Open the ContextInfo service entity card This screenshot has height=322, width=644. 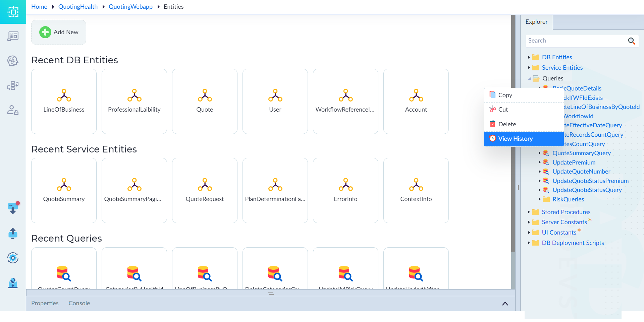[x=416, y=190]
